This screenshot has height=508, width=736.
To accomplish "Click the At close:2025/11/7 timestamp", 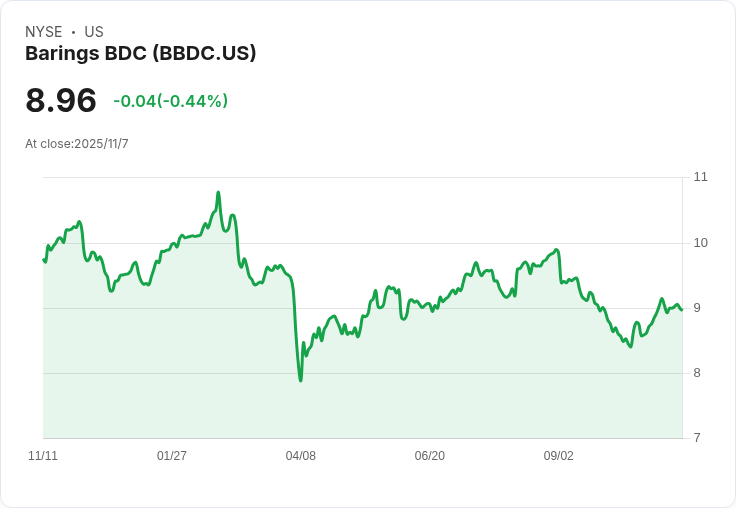I will coord(77,144).
